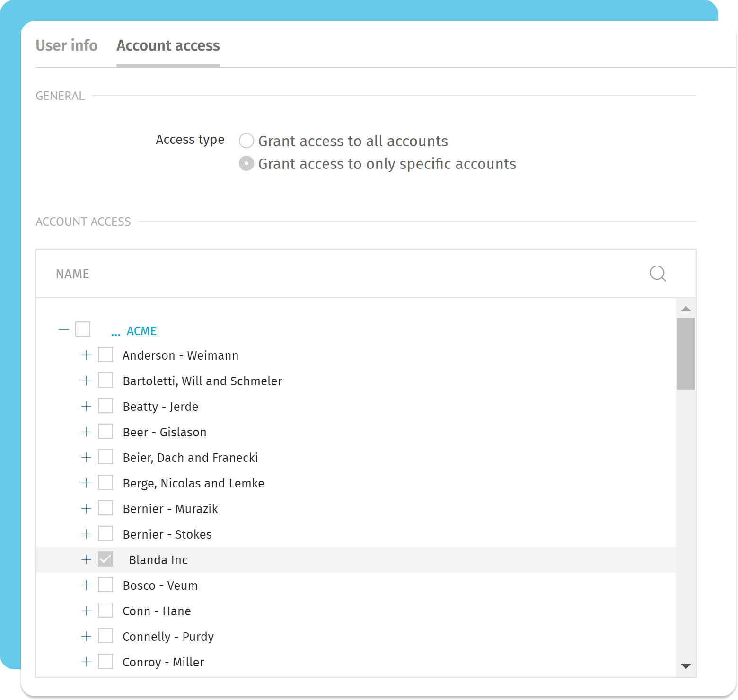Check Beier, Dach and Franecki checkbox

[x=105, y=457]
